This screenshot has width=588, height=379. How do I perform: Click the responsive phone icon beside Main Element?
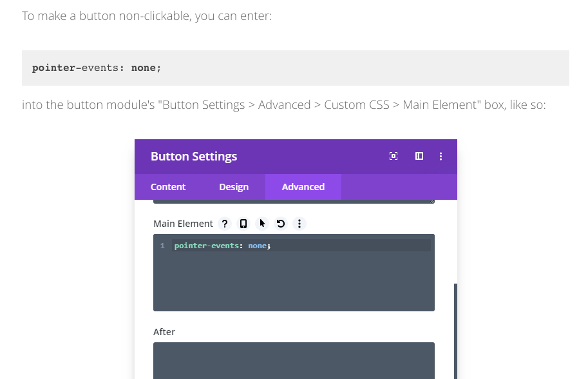(243, 224)
